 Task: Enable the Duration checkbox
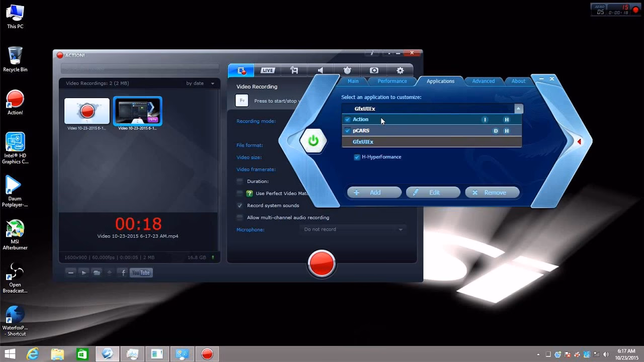pos(240,181)
